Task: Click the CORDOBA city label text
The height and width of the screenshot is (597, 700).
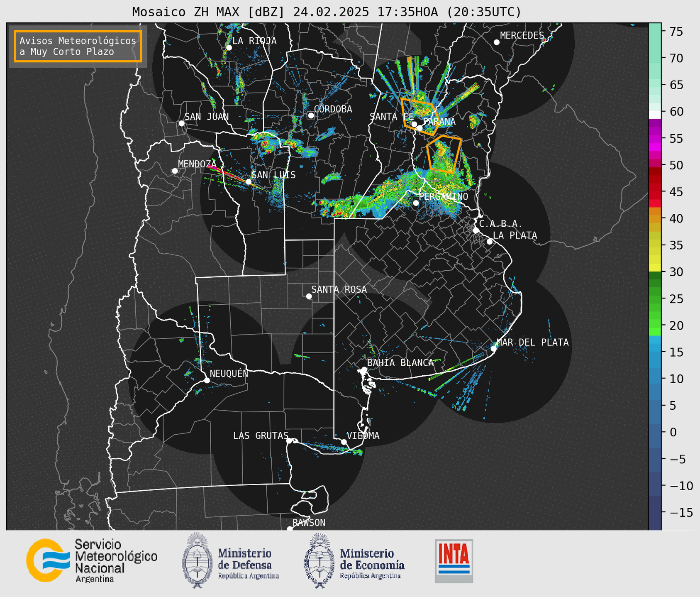Action: [333, 109]
